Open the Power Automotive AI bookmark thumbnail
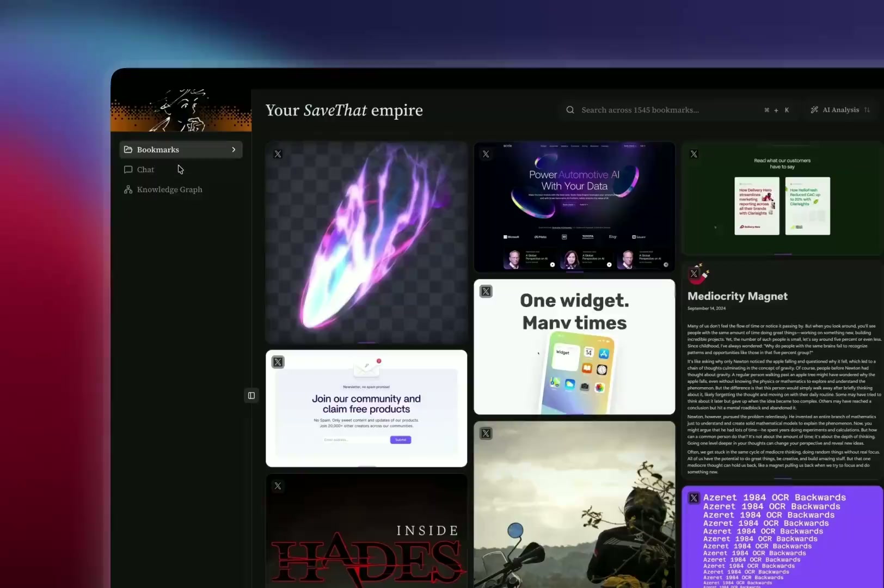Screen dimensions: 884x588 click(x=574, y=207)
